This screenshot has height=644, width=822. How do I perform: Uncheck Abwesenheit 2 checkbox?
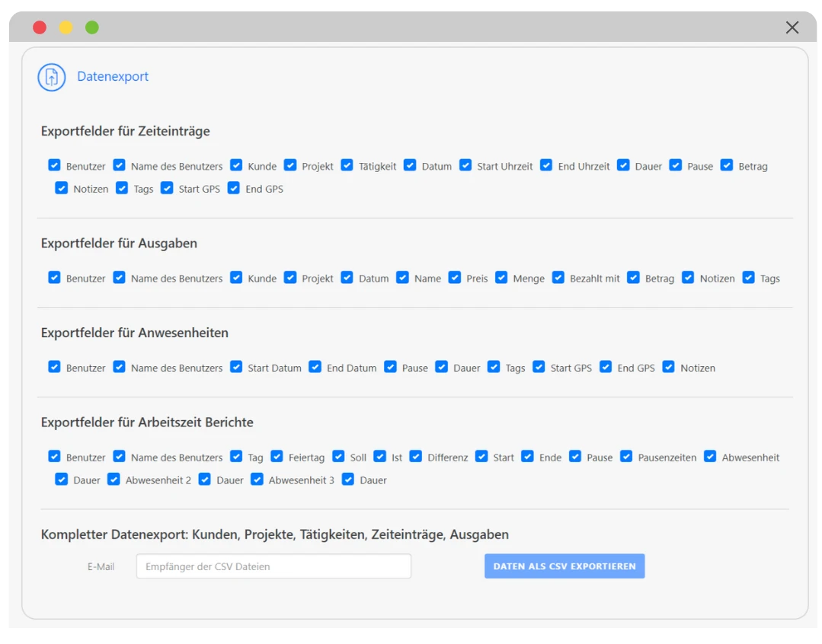114,480
